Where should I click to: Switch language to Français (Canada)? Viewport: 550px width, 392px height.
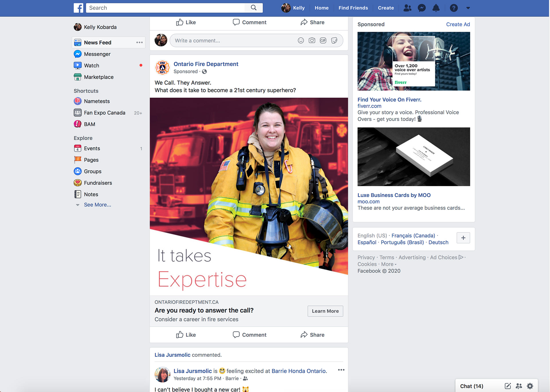pyautogui.click(x=413, y=235)
